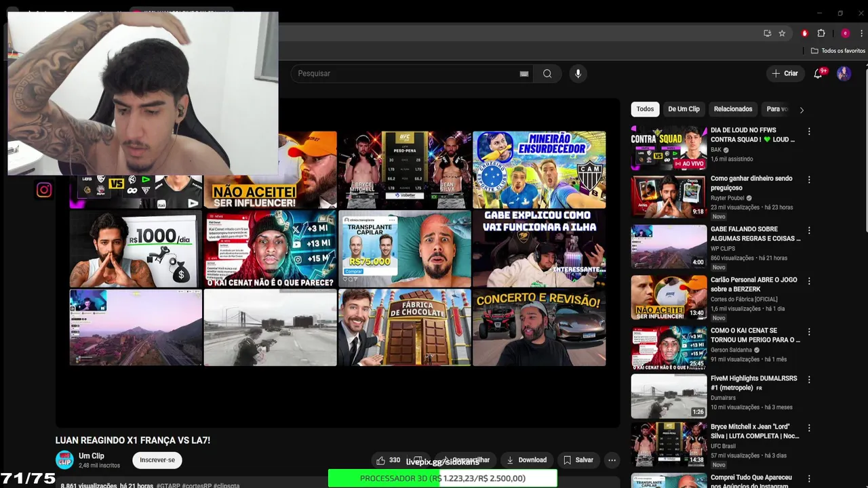Like the video with thumbs up
This screenshot has width=868, height=488.
pos(388,460)
